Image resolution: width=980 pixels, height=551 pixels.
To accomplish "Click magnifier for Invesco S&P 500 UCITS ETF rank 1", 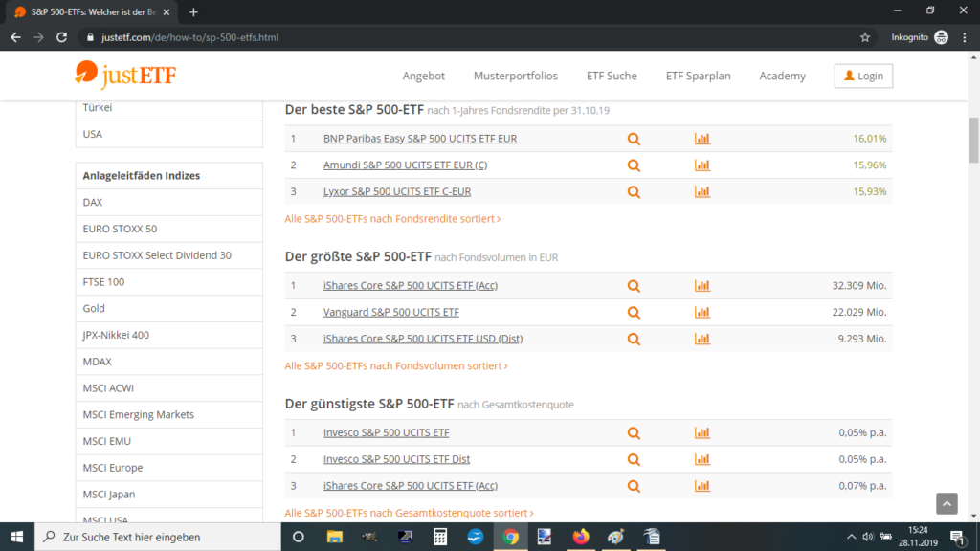I will (634, 433).
